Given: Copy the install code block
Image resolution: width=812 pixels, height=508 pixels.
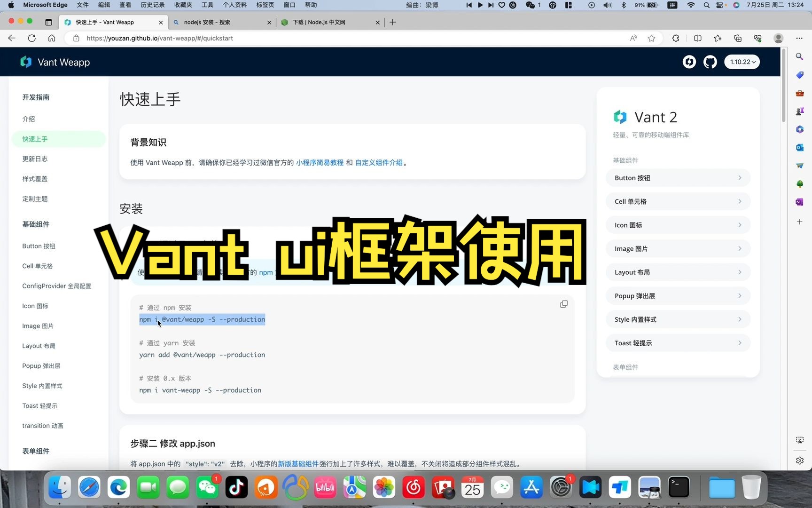Looking at the screenshot, I should point(564,304).
